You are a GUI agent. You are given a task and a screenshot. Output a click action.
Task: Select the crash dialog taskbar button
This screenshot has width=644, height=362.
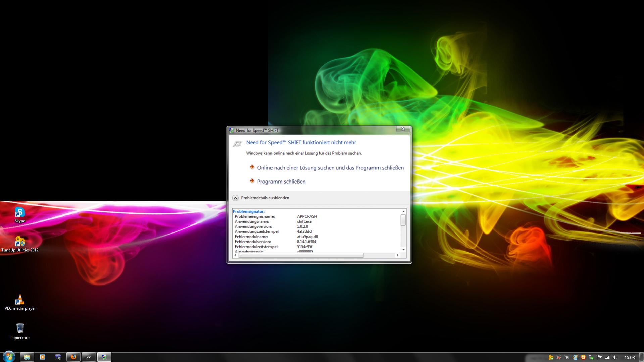[x=104, y=357]
